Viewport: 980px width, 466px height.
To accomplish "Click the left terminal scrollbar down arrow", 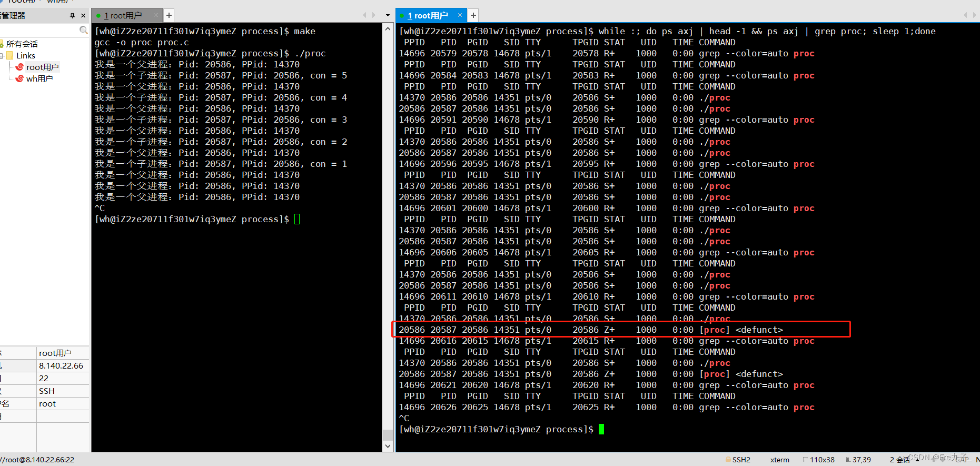I will coord(388,446).
